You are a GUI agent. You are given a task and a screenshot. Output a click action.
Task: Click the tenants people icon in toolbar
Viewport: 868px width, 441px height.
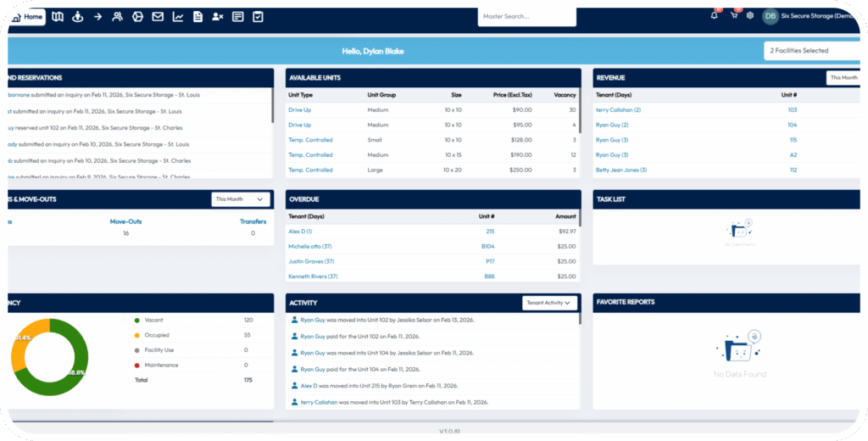coord(118,17)
